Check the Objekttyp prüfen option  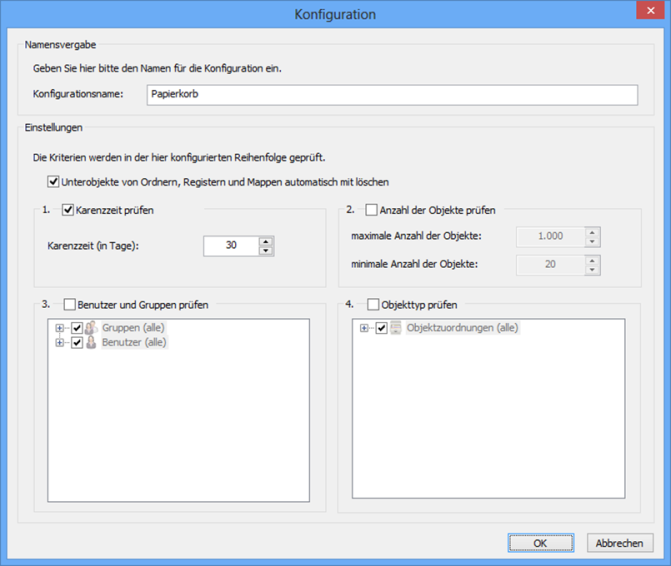click(x=373, y=304)
